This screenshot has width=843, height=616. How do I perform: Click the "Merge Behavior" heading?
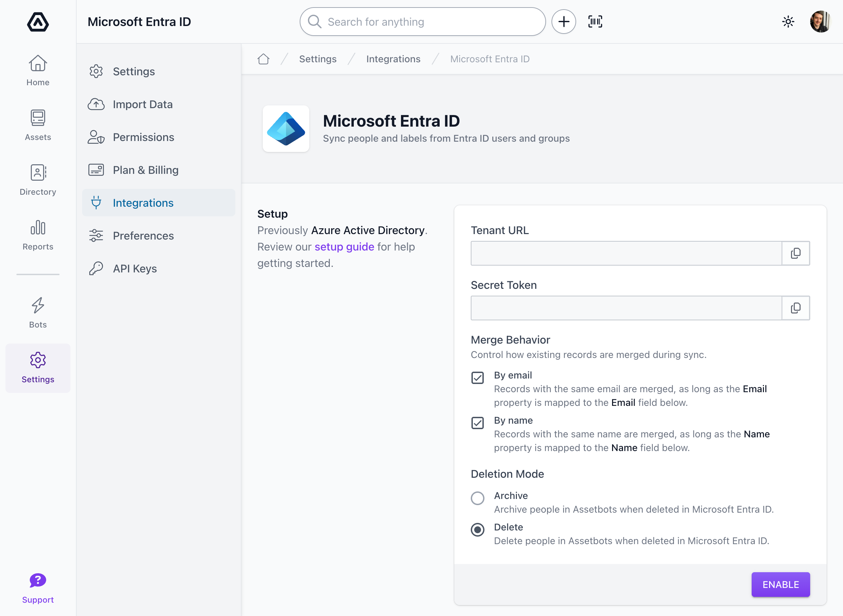point(510,340)
